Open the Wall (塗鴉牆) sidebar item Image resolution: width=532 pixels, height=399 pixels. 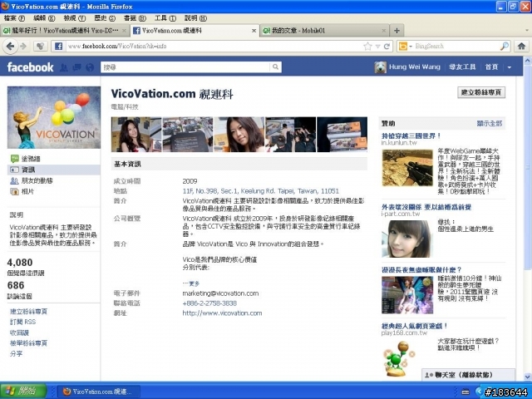point(31,159)
